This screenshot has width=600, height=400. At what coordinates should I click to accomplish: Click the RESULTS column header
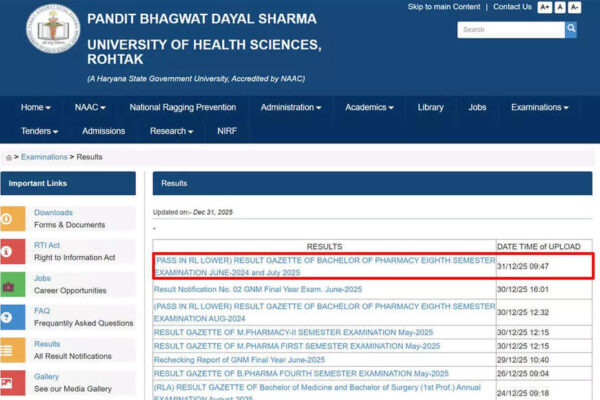point(324,247)
